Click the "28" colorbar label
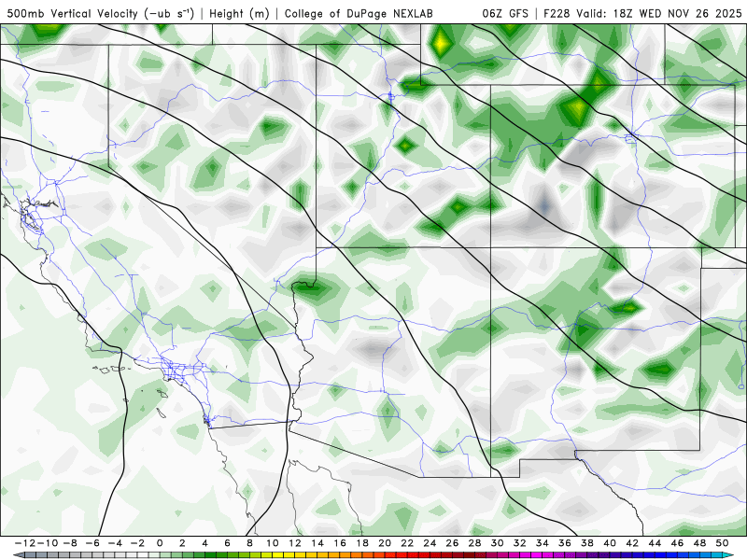 point(474,543)
